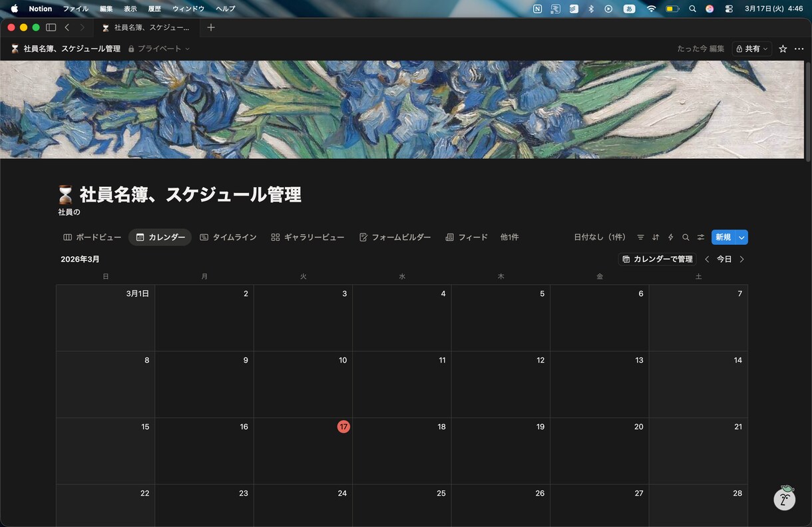Go forward with the right arrow
This screenshot has width=812, height=527.
pyautogui.click(x=82, y=27)
